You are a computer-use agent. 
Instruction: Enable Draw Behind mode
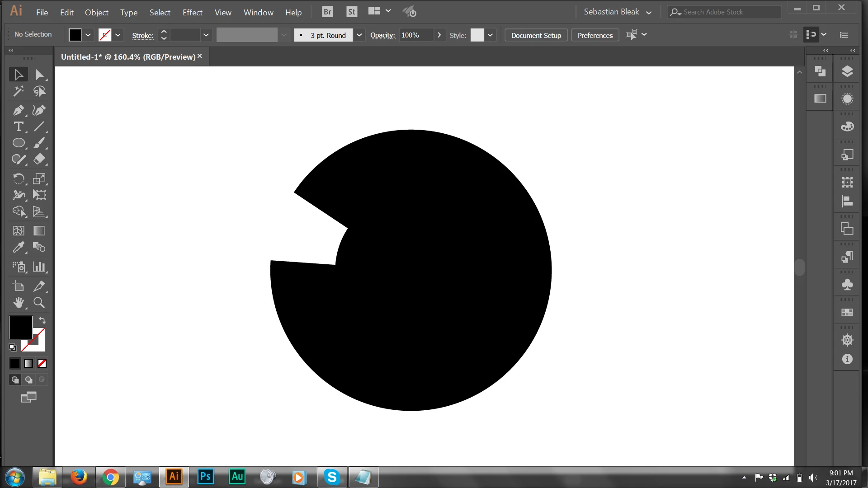pos(28,380)
